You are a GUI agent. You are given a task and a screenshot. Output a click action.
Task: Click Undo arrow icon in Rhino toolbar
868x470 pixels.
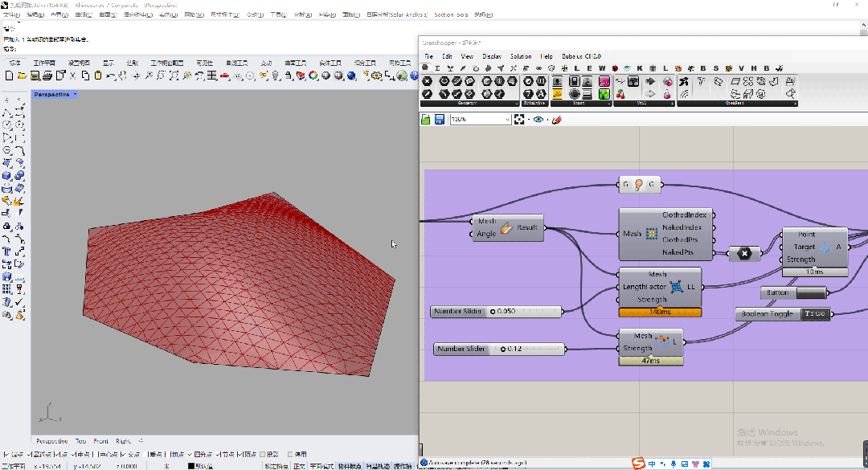(111, 76)
